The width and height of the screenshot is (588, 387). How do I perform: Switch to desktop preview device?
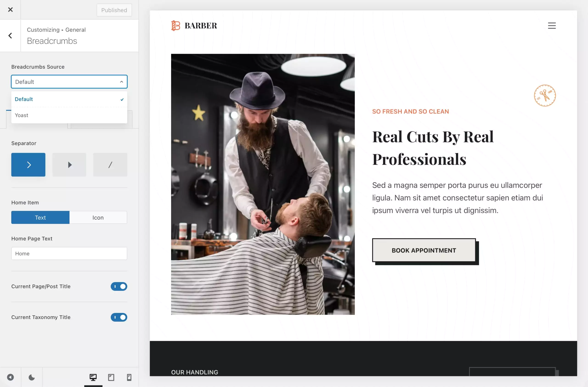tap(93, 377)
